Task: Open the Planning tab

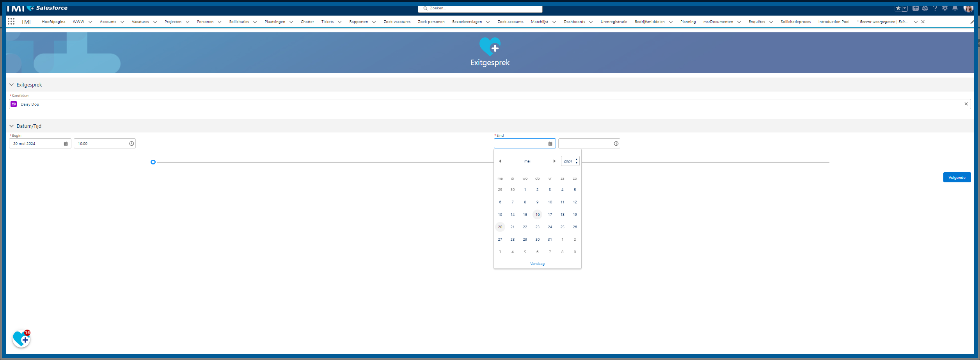Action: pyautogui.click(x=688, y=22)
